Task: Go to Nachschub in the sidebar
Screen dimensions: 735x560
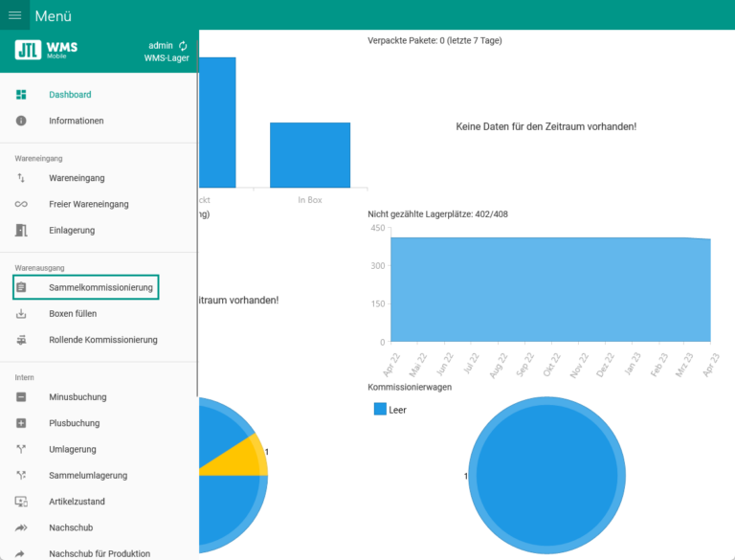Action: click(71, 527)
